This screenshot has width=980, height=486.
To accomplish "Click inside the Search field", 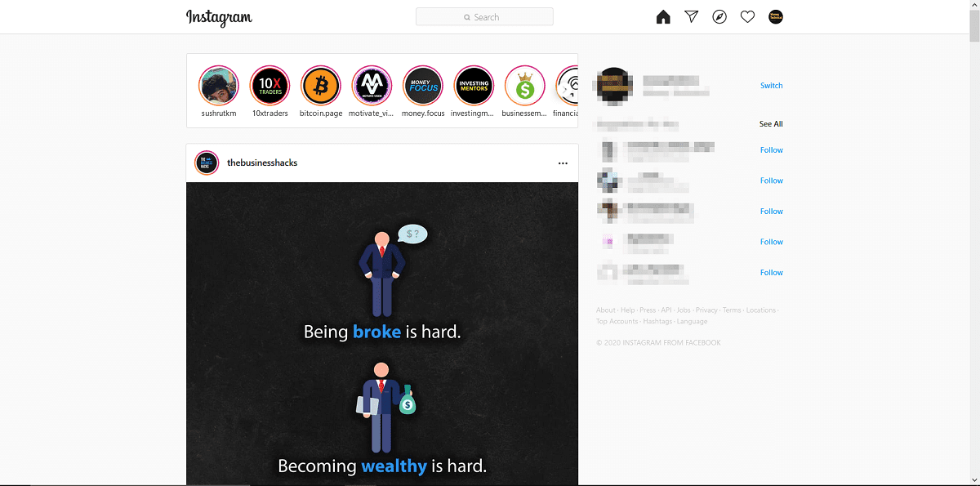I will point(484,17).
